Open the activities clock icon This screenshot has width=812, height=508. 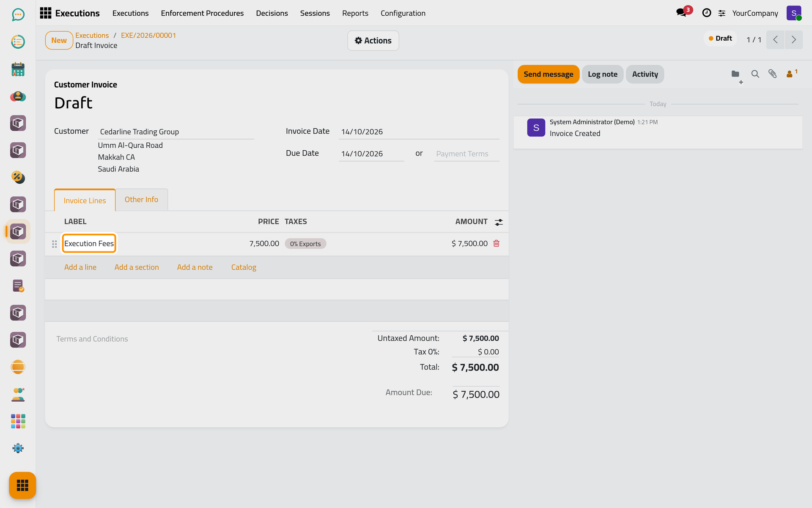706,13
